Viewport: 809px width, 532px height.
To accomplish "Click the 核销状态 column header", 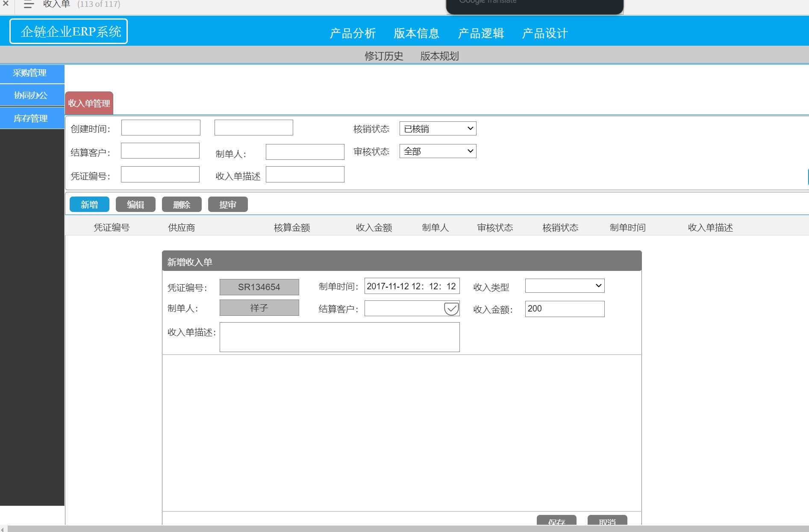I will coord(560,227).
